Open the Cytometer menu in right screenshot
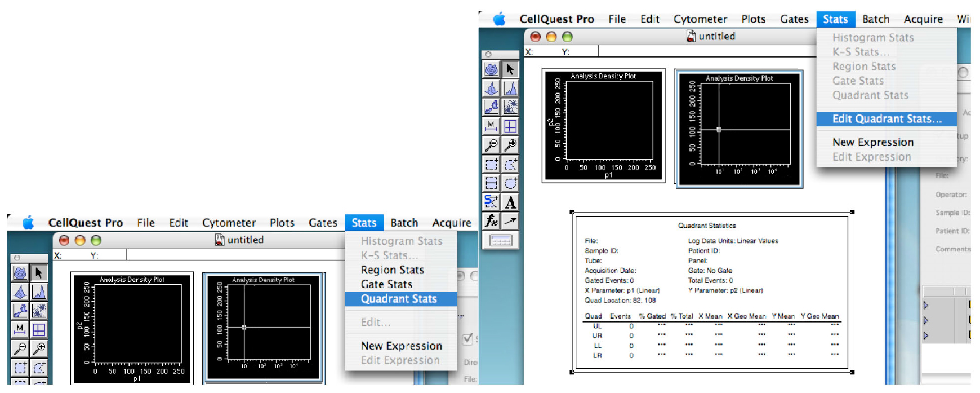This screenshot has width=980, height=393. (x=700, y=19)
